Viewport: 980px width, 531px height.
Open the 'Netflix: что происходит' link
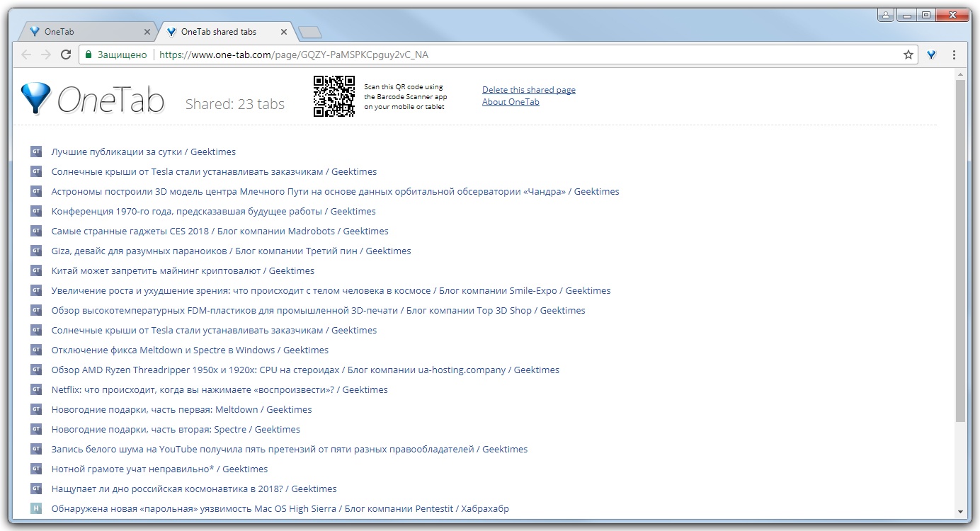pos(220,389)
